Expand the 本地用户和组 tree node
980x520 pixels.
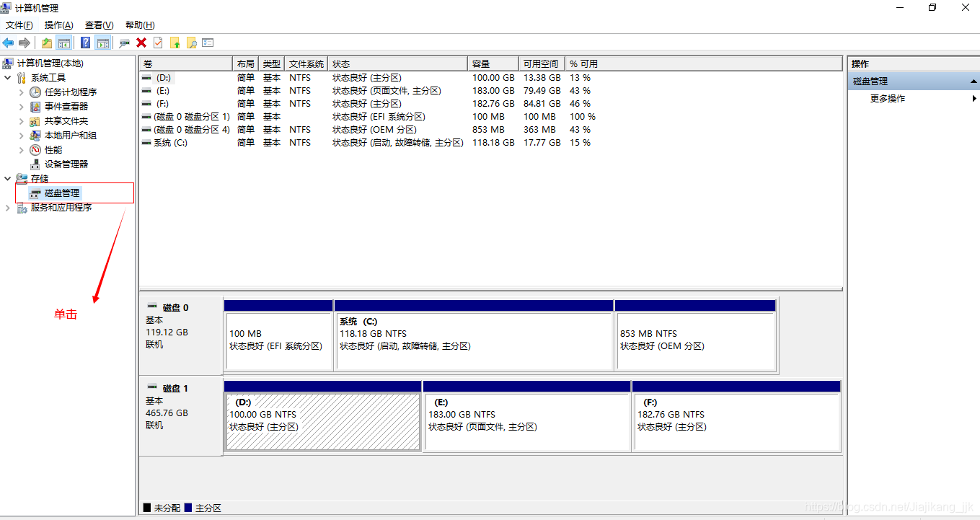tap(22, 136)
